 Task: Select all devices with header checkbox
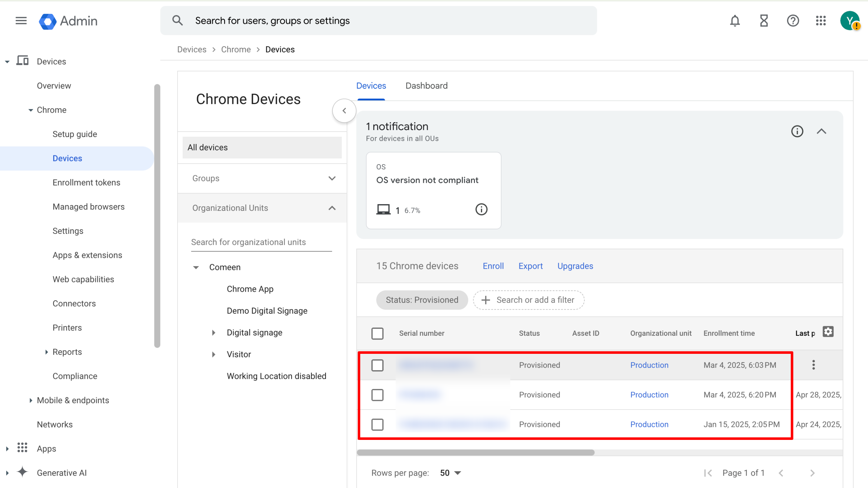pyautogui.click(x=377, y=334)
